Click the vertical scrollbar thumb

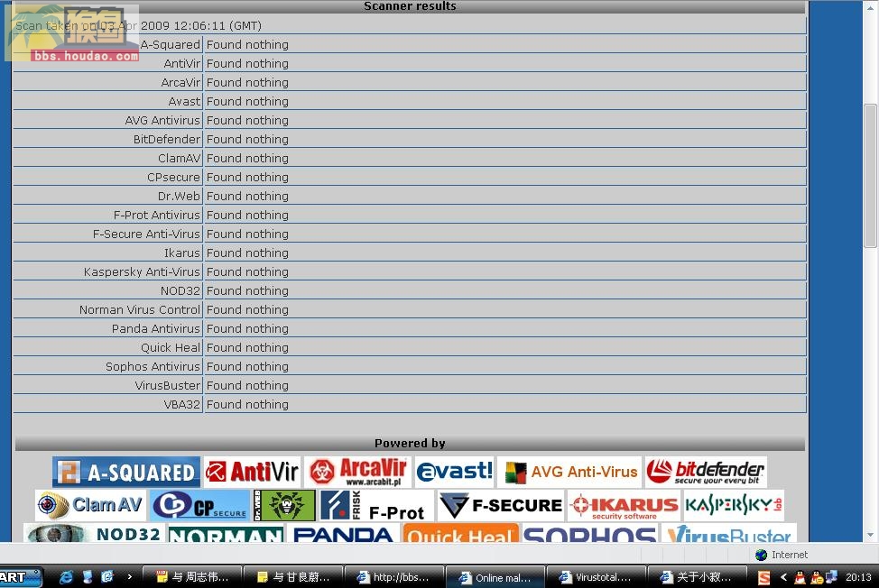(x=870, y=175)
